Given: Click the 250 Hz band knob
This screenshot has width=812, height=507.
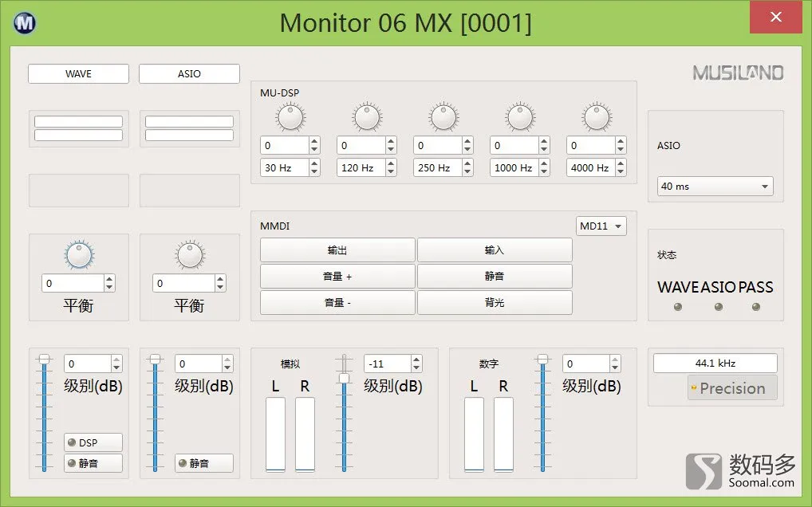Looking at the screenshot, I should coord(443,116).
